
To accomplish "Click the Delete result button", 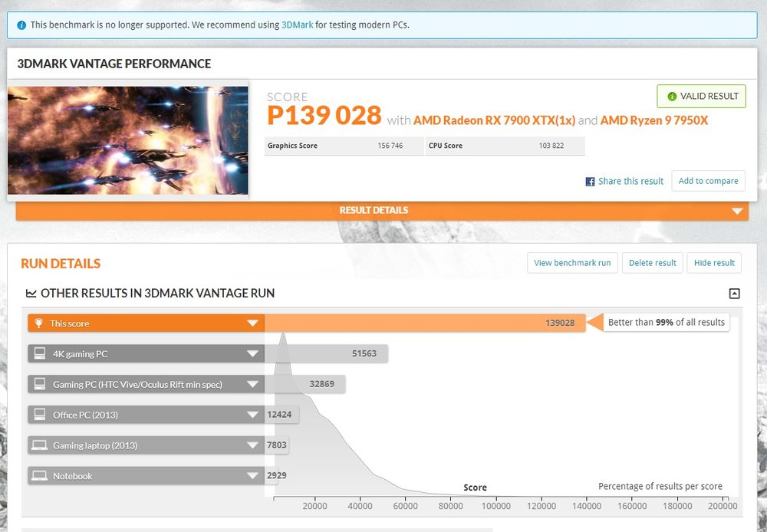I will tap(652, 263).
